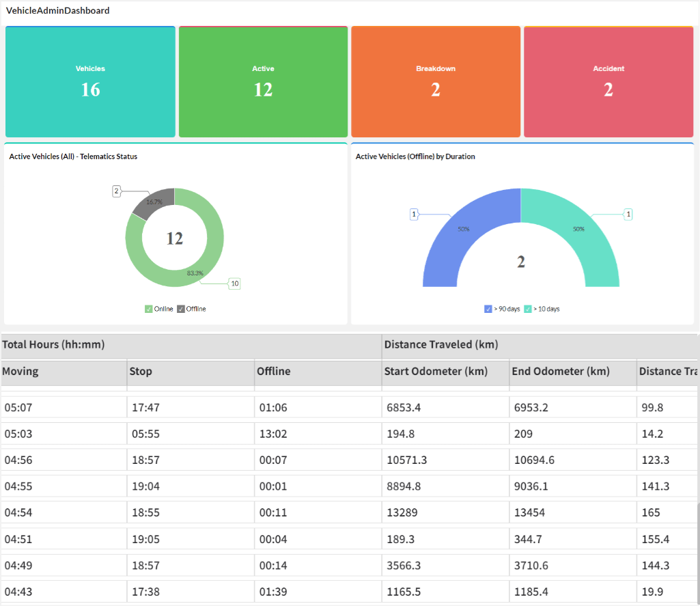Select Start Odometer cell 6853.4
700x606 pixels.
445,408
